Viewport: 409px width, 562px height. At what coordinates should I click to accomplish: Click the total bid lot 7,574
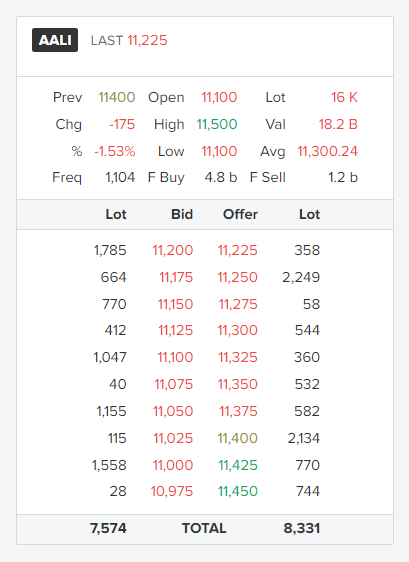point(108,528)
